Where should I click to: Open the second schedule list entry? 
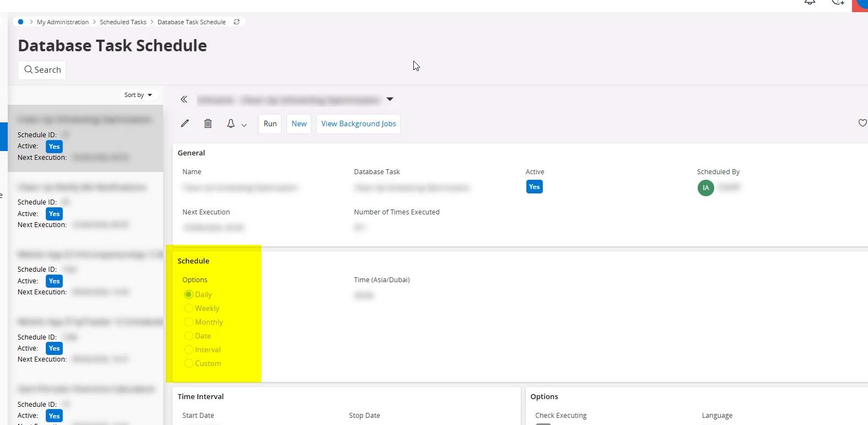click(x=85, y=206)
